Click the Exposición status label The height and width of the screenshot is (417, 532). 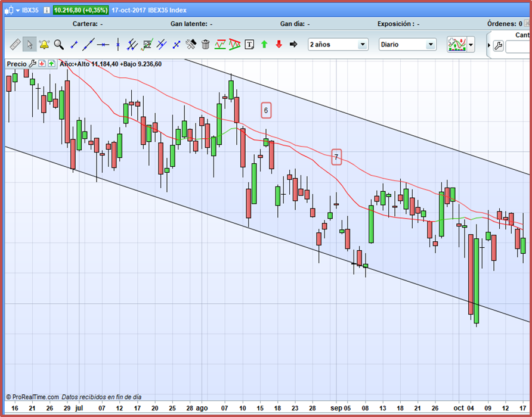pyautogui.click(x=398, y=24)
